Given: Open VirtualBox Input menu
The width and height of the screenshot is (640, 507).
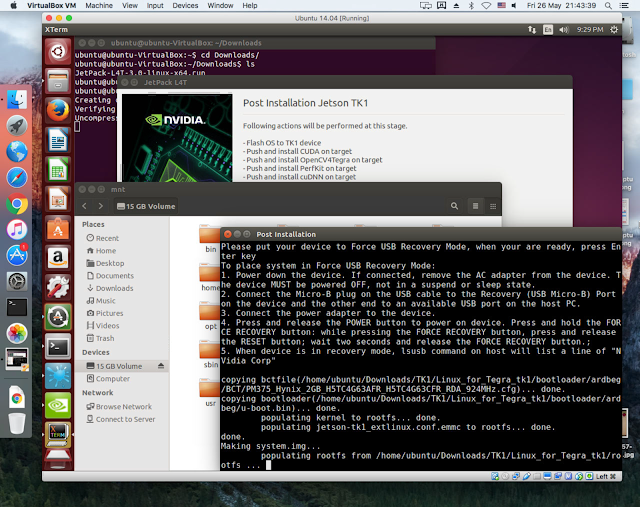Looking at the screenshot, I should pyautogui.click(x=155, y=6).
